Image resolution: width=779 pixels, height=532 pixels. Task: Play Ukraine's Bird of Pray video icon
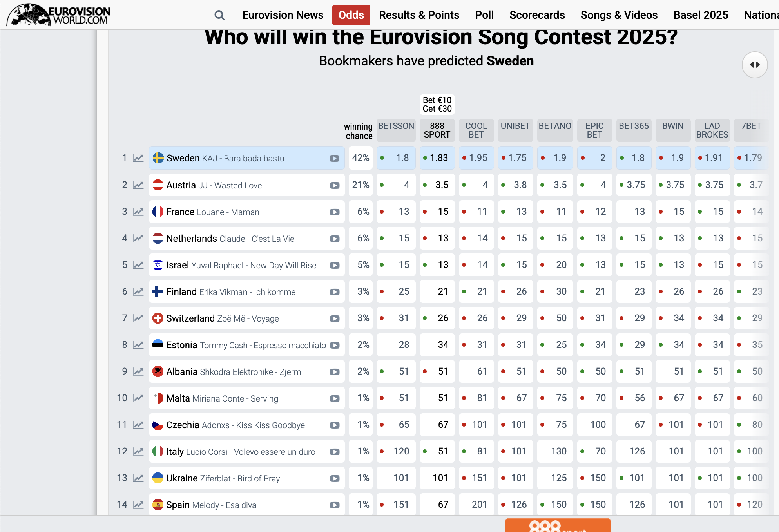[334, 478]
